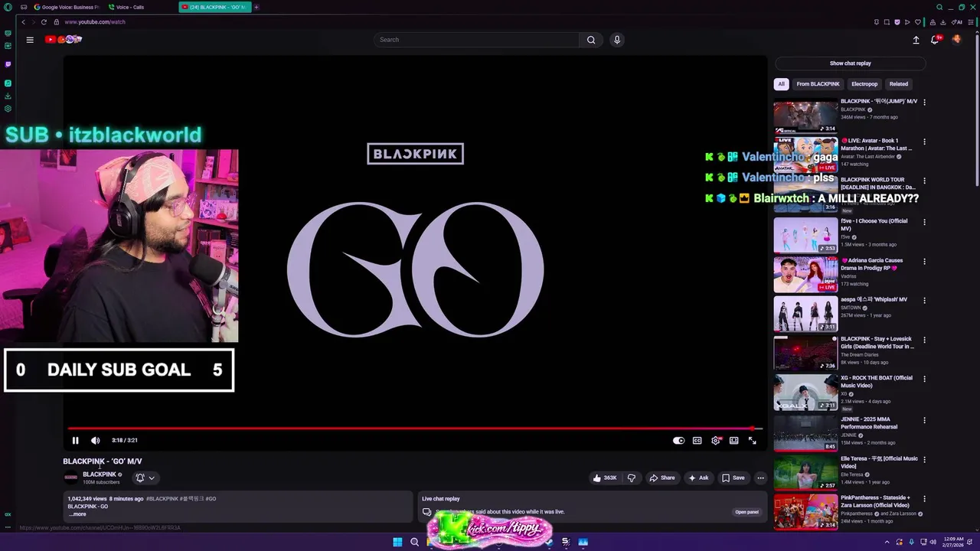
Task: Open video player settings gear
Action: 715,440
